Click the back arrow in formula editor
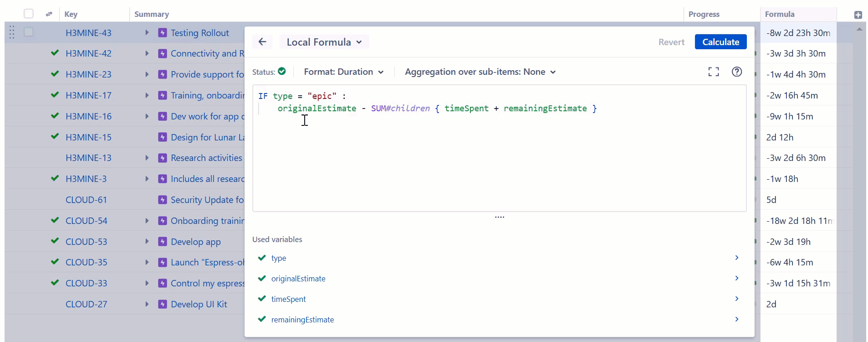The width and height of the screenshot is (868, 342). (262, 42)
